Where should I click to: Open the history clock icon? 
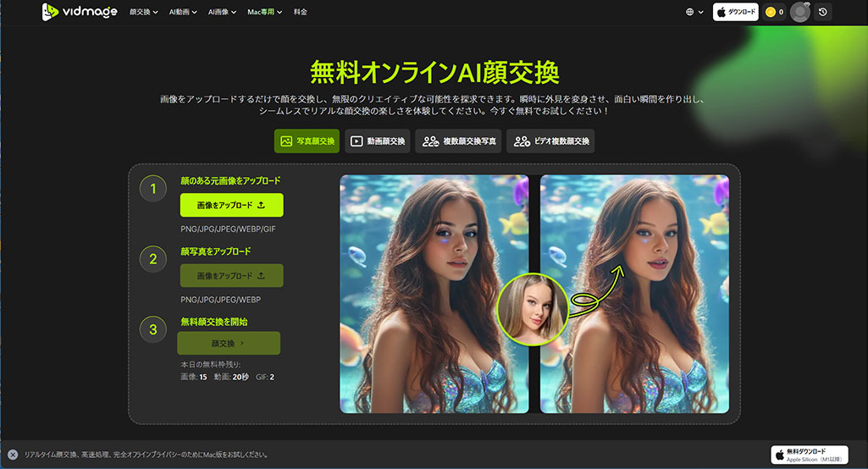pos(823,12)
